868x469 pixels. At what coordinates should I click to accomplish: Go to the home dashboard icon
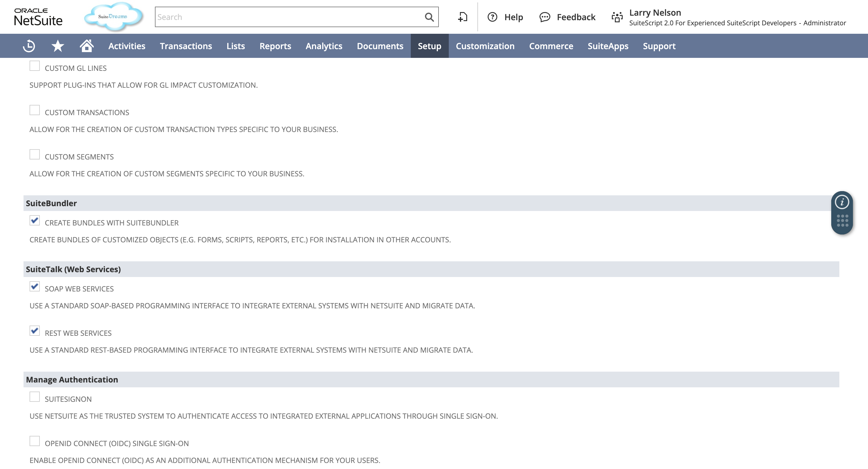point(86,46)
